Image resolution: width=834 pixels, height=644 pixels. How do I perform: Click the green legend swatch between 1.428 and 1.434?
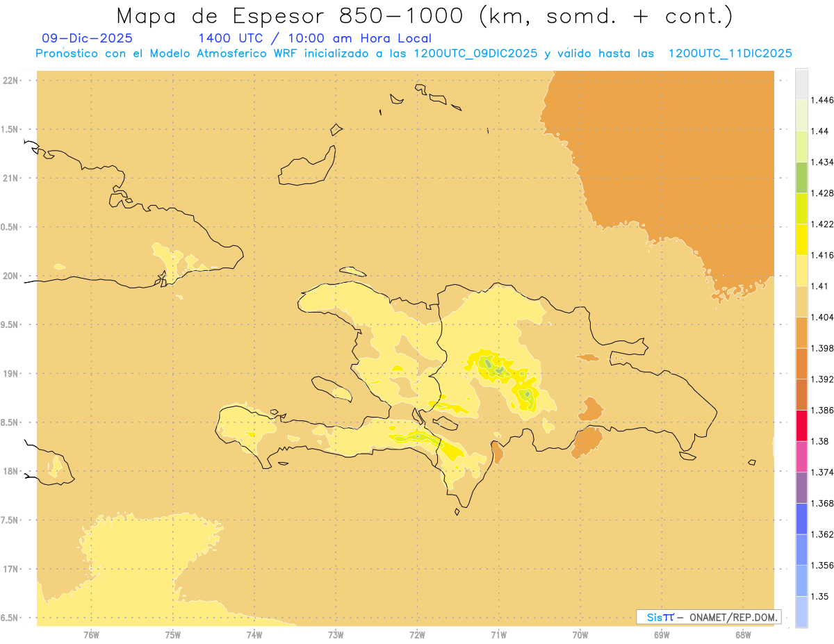click(801, 177)
